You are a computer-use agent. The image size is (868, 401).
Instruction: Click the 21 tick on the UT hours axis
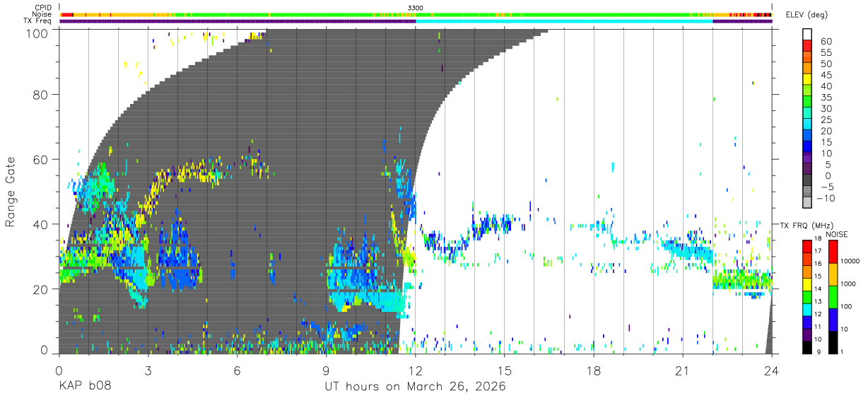(x=683, y=371)
